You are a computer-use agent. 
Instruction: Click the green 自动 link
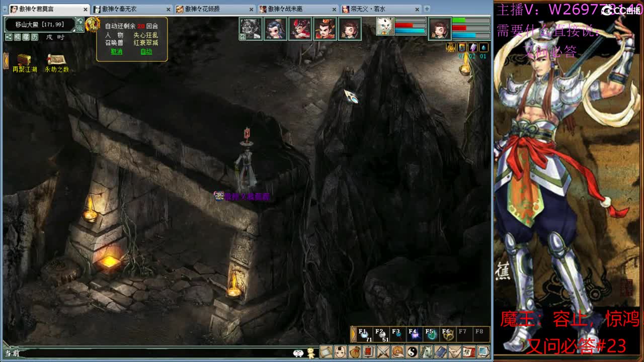coord(146,51)
